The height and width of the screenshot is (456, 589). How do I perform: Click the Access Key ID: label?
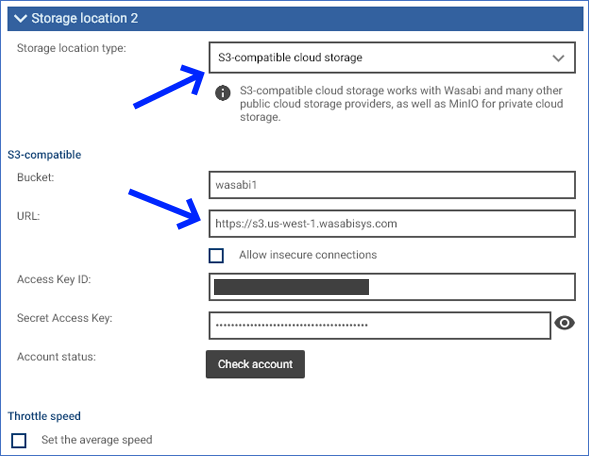pyautogui.click(x=54, y=279)
